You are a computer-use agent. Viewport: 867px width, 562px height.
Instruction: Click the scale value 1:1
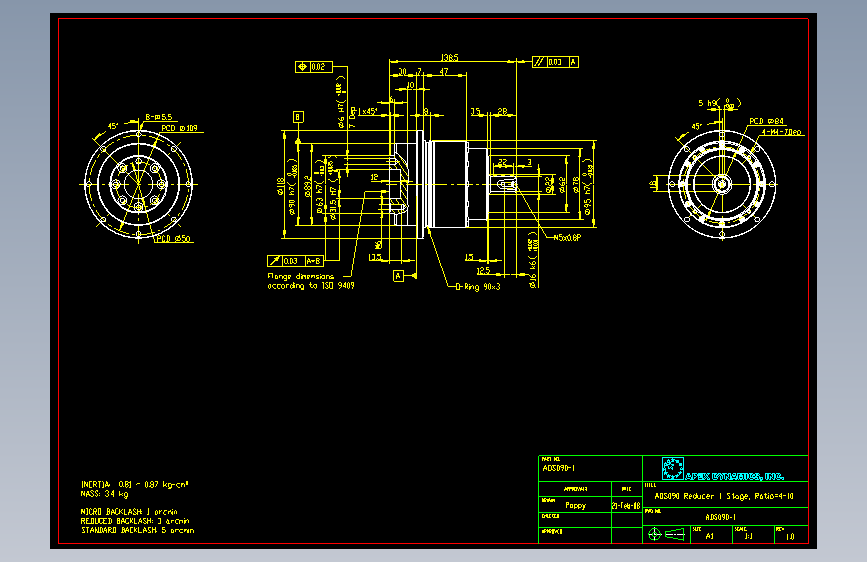(x=749, y=536)
